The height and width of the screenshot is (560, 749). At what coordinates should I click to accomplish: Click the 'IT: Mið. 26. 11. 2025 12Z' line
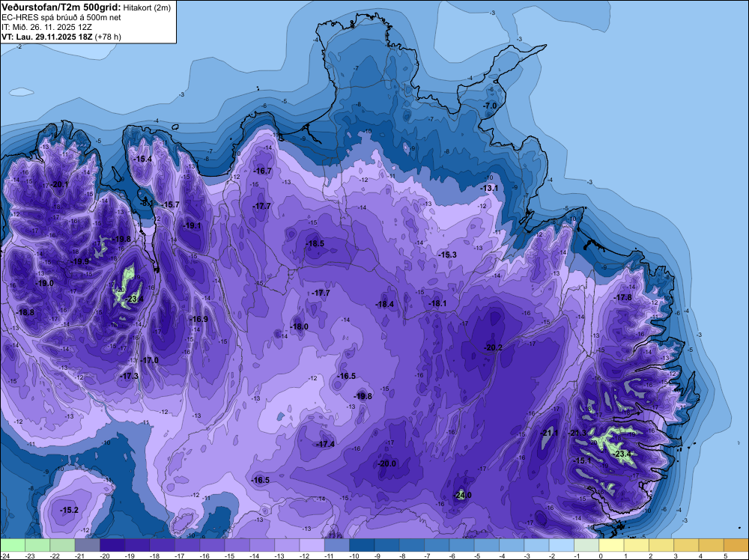click(x=46, y=27)
